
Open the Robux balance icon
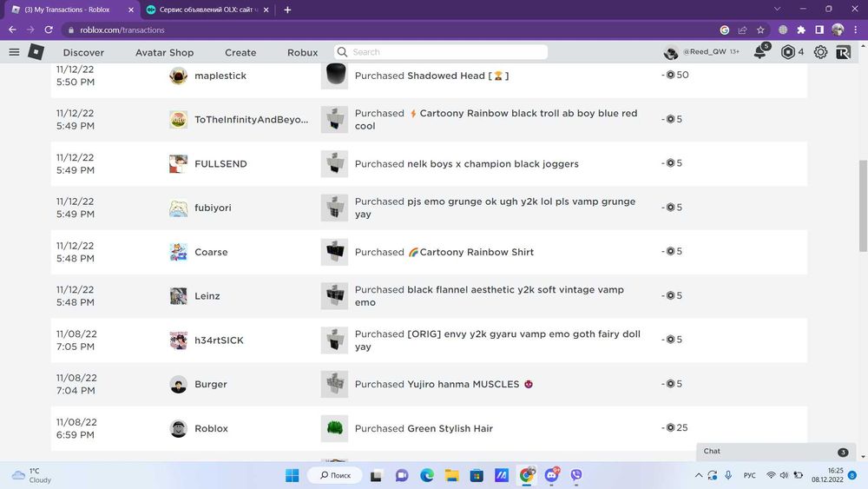pyautogui.click(x=788, y=52)
